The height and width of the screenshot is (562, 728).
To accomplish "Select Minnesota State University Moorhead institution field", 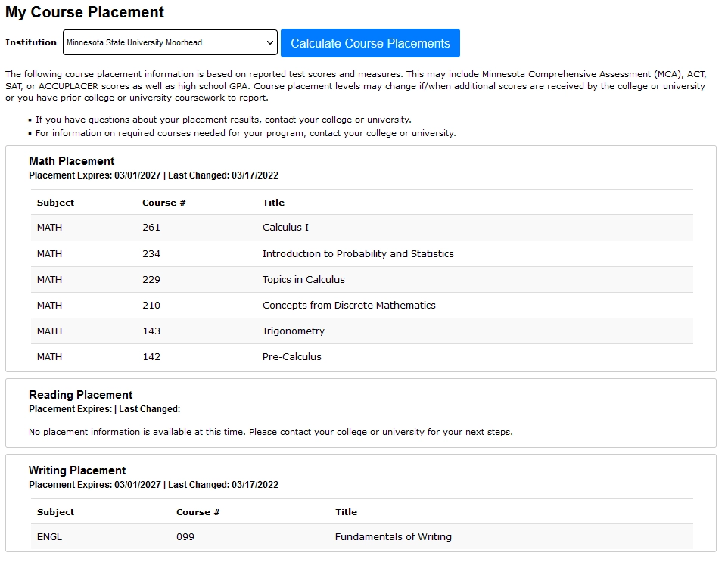I will [168, 42].
